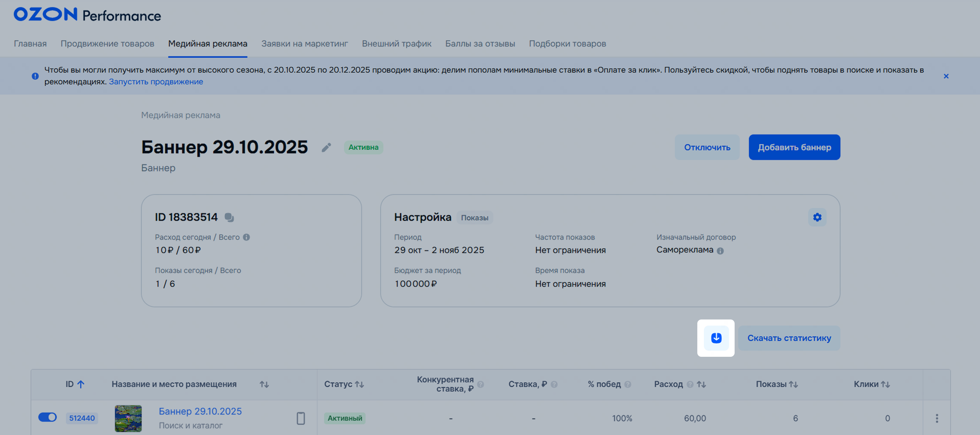The width and height of the screenshot is (980, 435).
Task: Open settings via the gear icon
Action: [817, 217]
